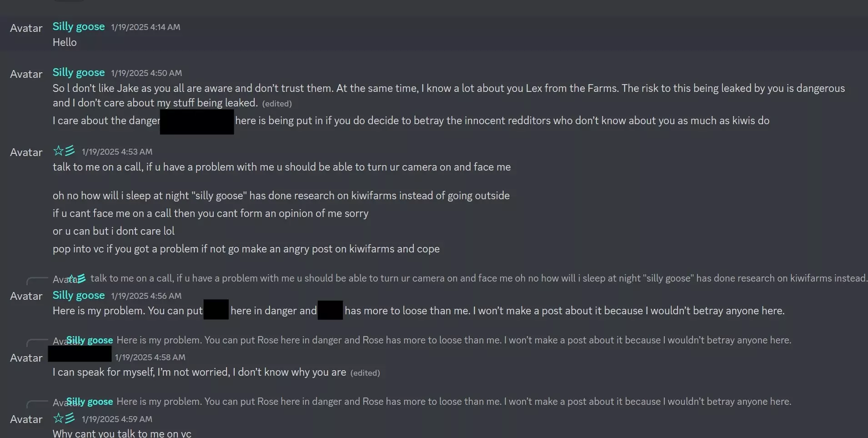
Task: Click the avatar beside the "Hello" message
Action: pyautogui.click(x=26, y=28)
